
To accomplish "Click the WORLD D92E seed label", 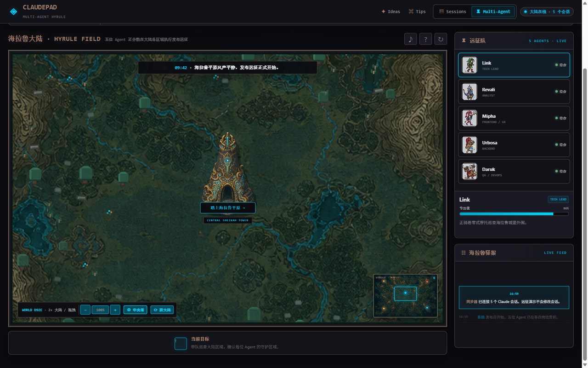I will pos(32,310).
